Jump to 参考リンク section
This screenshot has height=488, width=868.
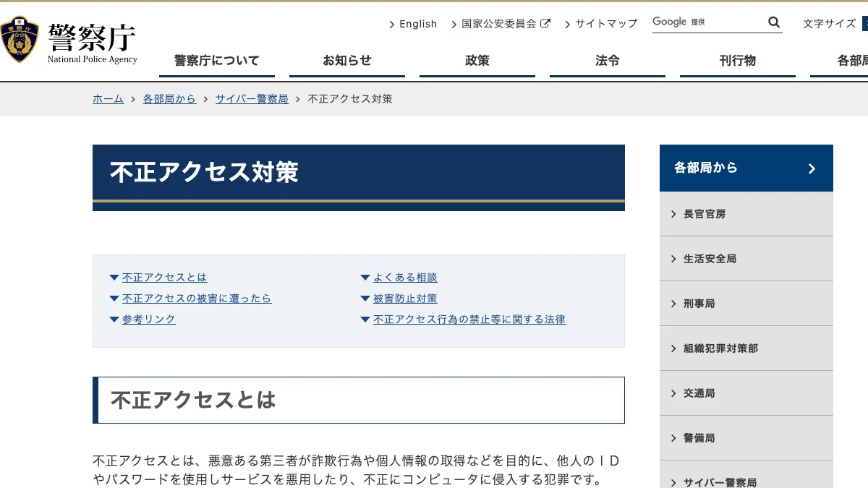coord(149,320)
